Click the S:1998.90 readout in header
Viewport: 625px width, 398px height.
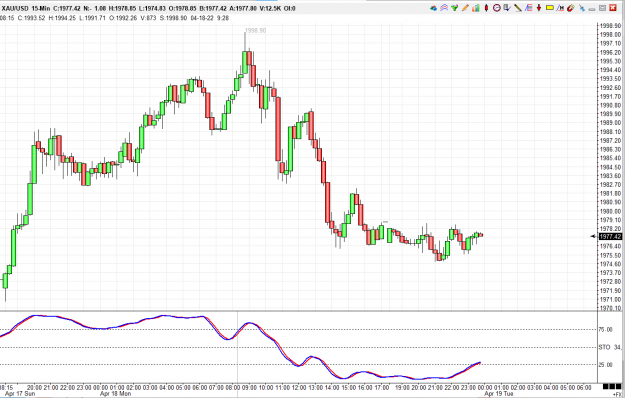[x=173, y=18]
